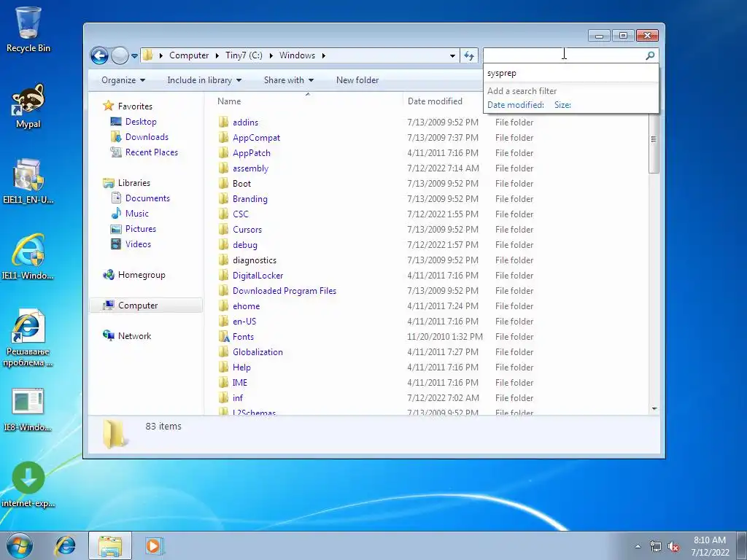Viewport: 747px width, 560px height.
Task: Open the Organize menu
Action: pos(123,80)
